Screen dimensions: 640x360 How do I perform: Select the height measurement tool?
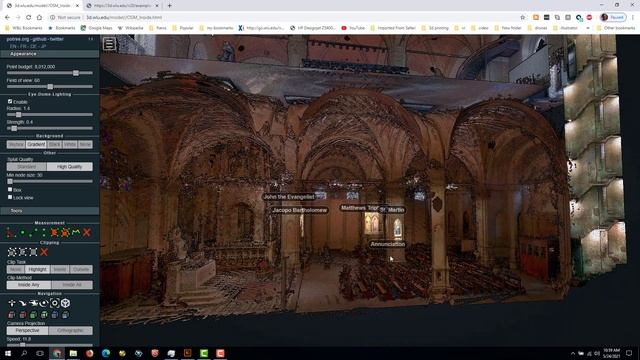click(x=44, y=233)
